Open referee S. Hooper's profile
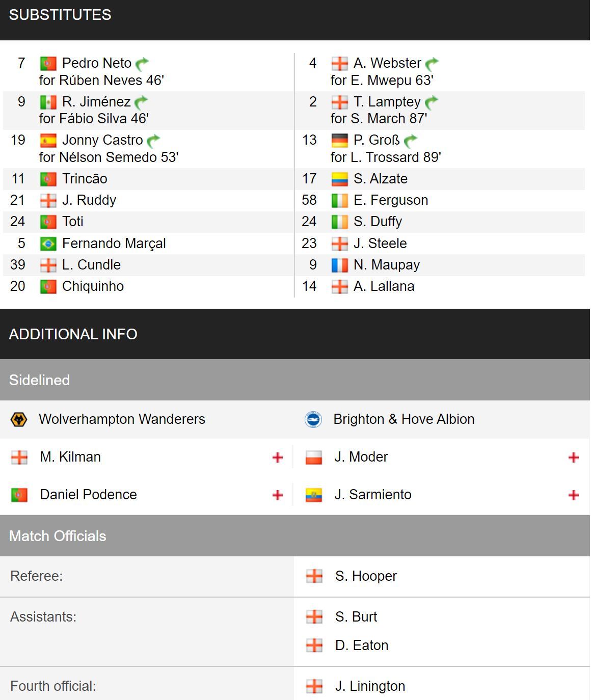 tap(366, 576)
